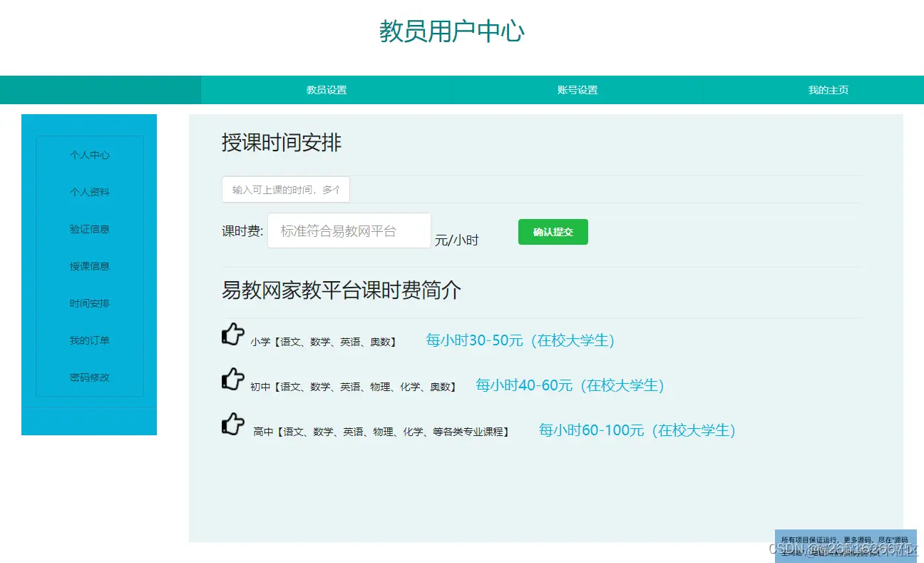Select 授课信息 from the sidebar
The width and height of the screenshot is (924, 563).
pyautogui.click(x=89, y=266)
